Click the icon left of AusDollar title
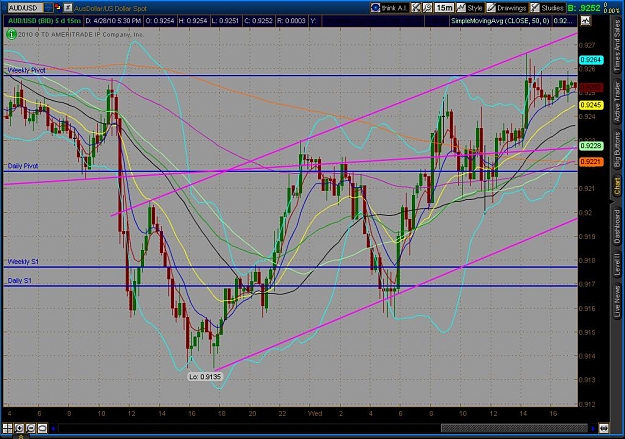The width and height of the screenshot is (625, 439). point(68,7)
